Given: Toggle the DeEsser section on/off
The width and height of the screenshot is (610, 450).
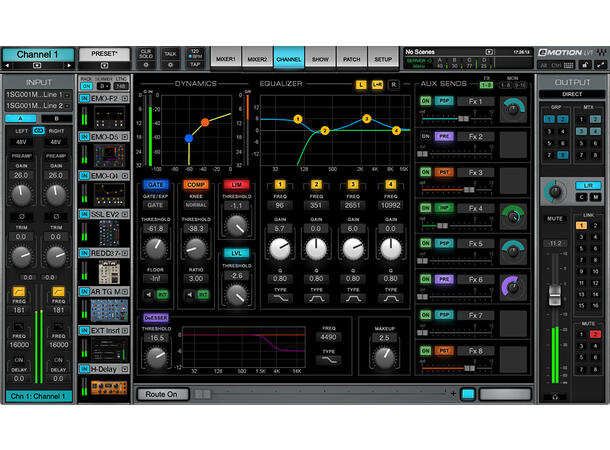Looking at the screenshot, I should coord(156,318).
